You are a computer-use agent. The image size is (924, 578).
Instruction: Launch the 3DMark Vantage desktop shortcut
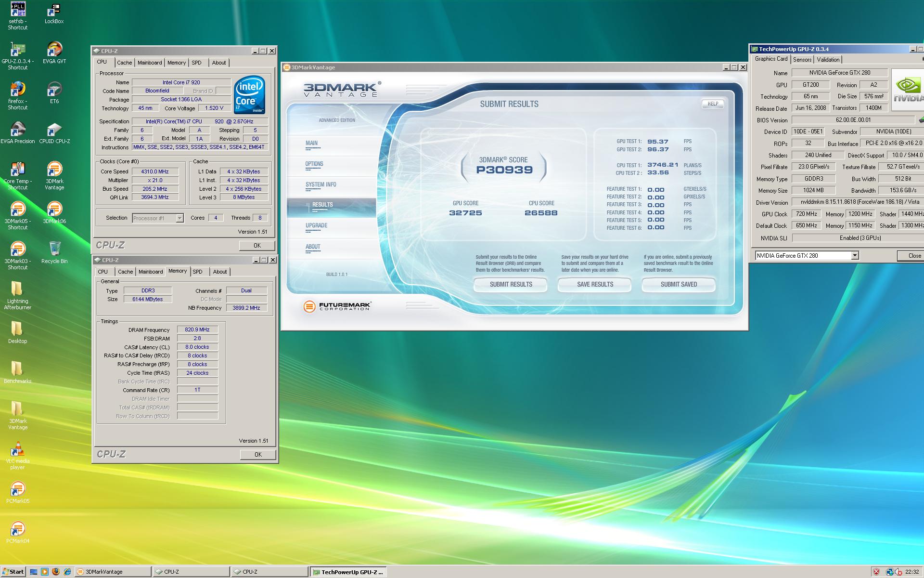pyautogui.click(x=54, y=176)
